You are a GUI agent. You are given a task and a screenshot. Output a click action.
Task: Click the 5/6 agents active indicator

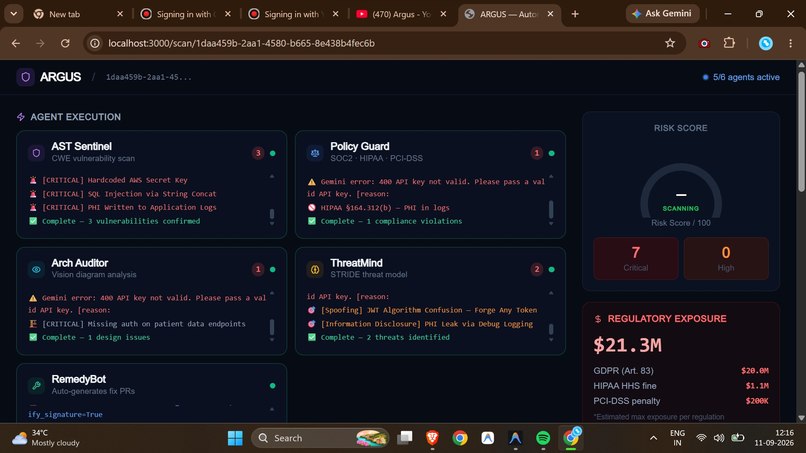click(x=741, y=77)
